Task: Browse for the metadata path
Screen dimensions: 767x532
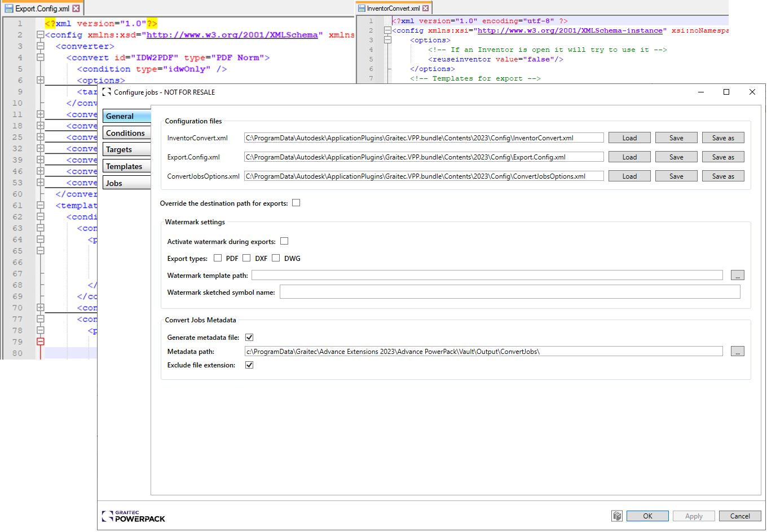Action: (x=738, y=351)
